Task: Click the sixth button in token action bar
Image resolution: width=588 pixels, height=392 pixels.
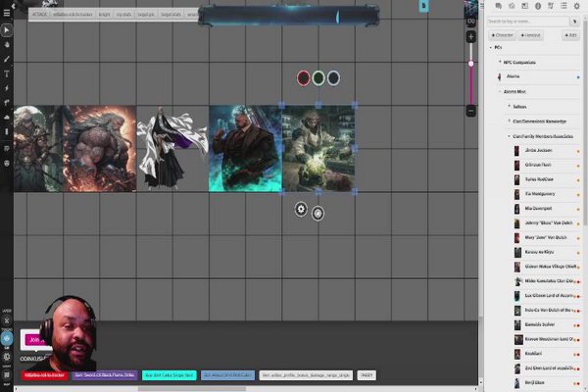Action: [x=171, y=15]
